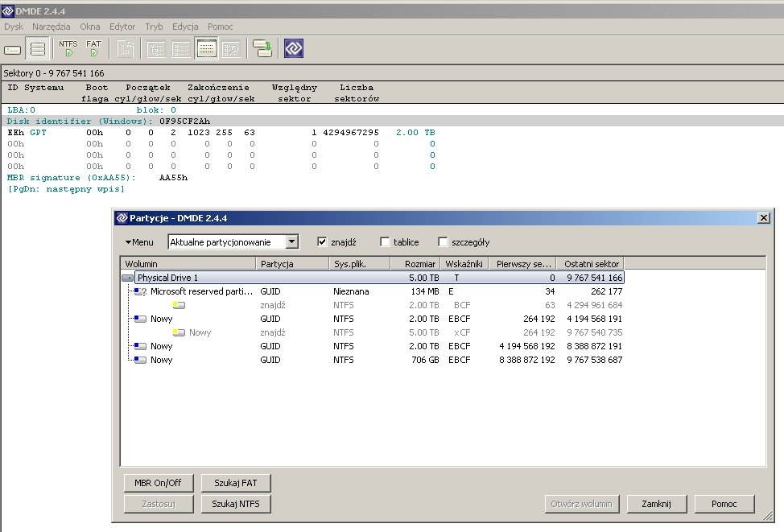
Task: Open the partitions stack icon in toolbar
Action: 38,48
